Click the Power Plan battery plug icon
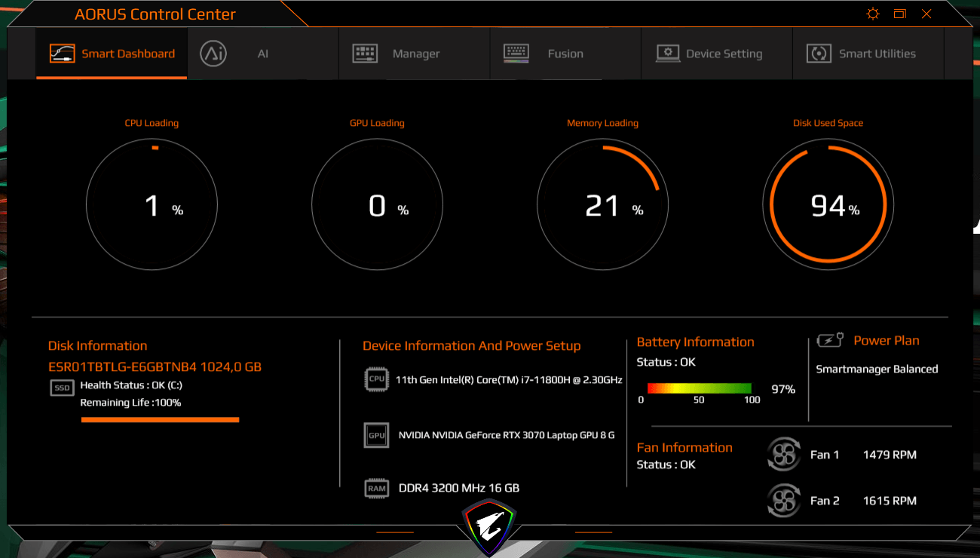The width and height of the screenshot is (980, 558). point(830,341)
